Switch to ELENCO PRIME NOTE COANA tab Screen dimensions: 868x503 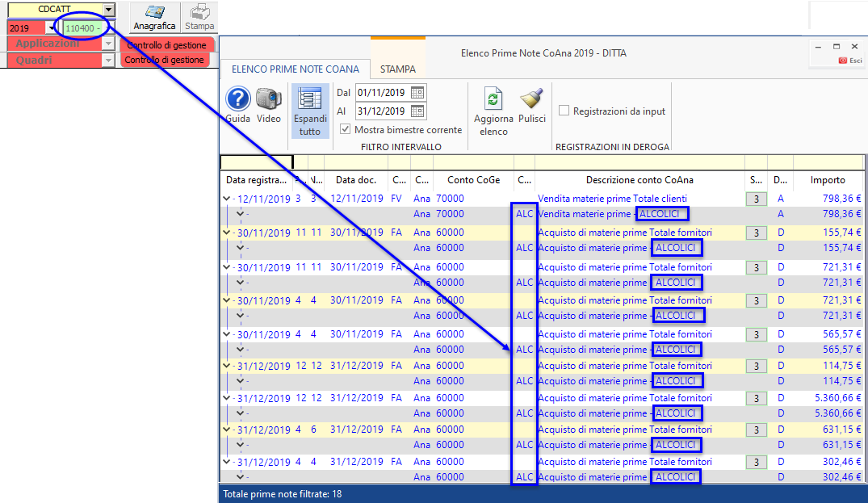(295, 69)
